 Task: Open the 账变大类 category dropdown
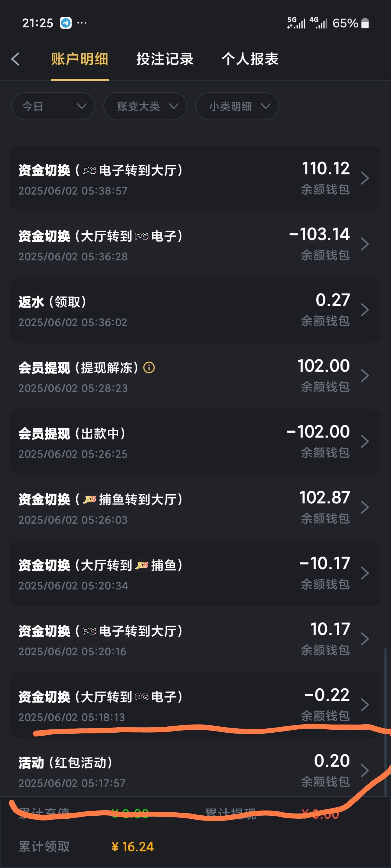pos(145,106)
